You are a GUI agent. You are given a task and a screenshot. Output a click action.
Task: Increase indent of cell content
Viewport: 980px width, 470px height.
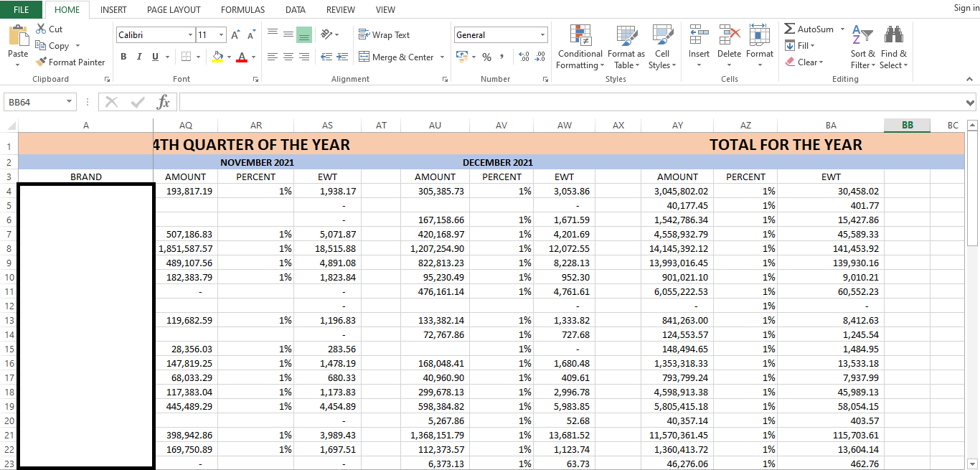pos(344,57)
